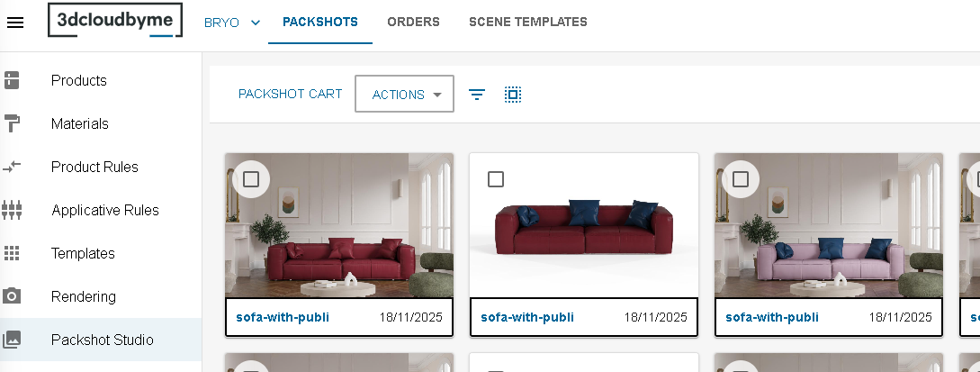Switch to the SCENE TEMPLATES tab

[527, 23]
